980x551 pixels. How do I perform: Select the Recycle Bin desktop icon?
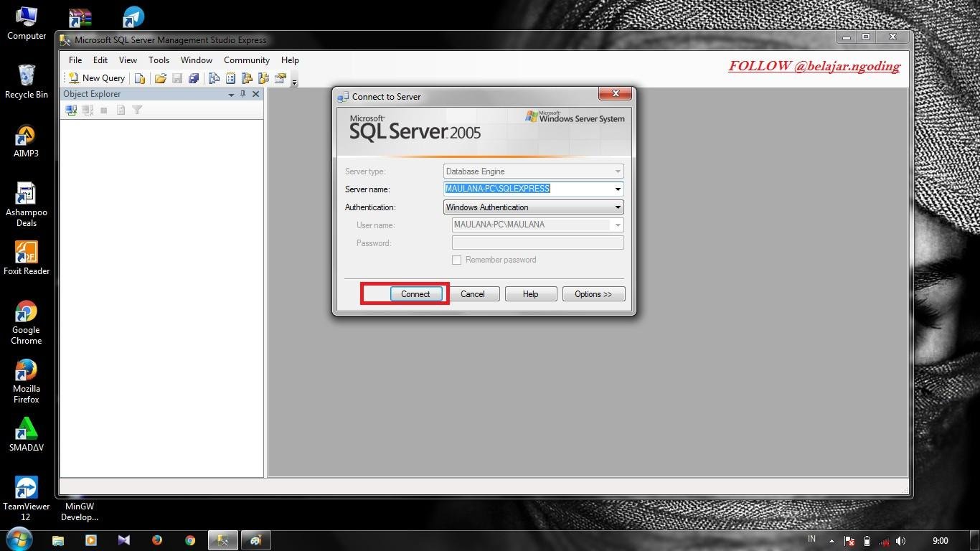point(27,82)
